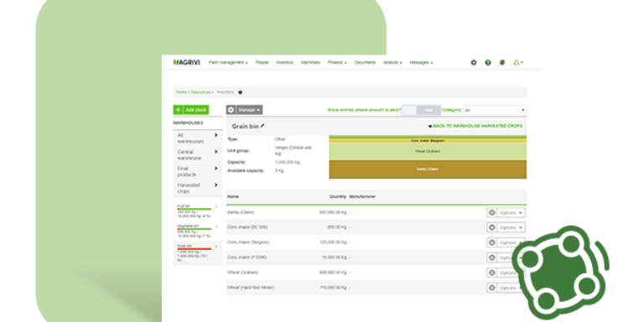Screen dimensions: 644x322
Task: Click the AGRIVI logo
Action: pos(186,62)
